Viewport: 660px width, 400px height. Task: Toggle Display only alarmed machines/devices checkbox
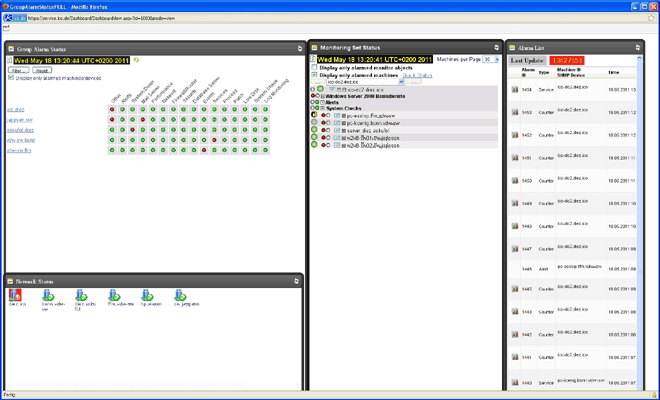pyautogui.click(x=11, y=77)
